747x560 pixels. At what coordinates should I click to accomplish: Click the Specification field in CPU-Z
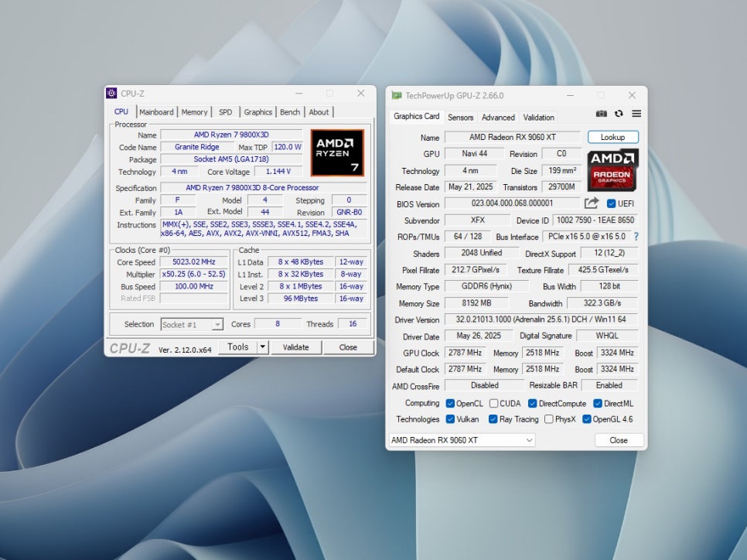[264, 188]
